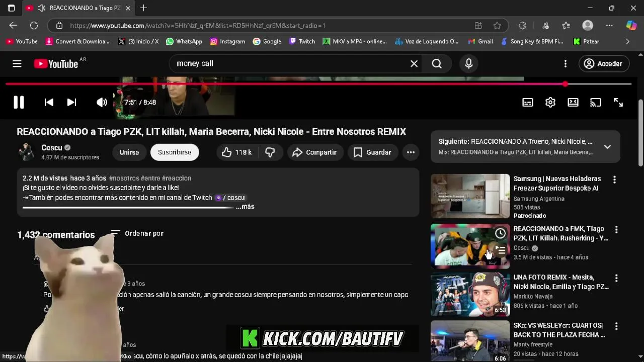Add FMK reaction video to queue
644x362 pixels.
(x=500, y=249)
